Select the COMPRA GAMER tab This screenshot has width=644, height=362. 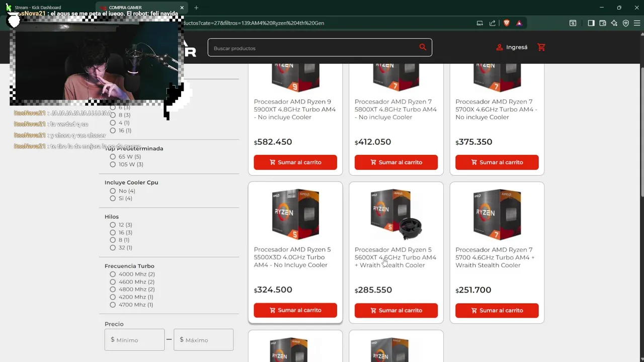click(142, 8)
